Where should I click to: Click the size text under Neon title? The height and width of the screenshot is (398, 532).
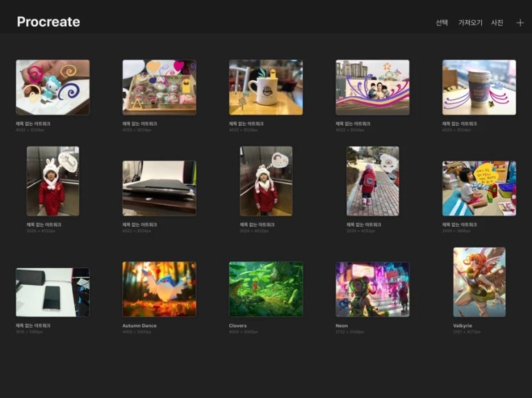pyautogui.click(x=350, y=332)
